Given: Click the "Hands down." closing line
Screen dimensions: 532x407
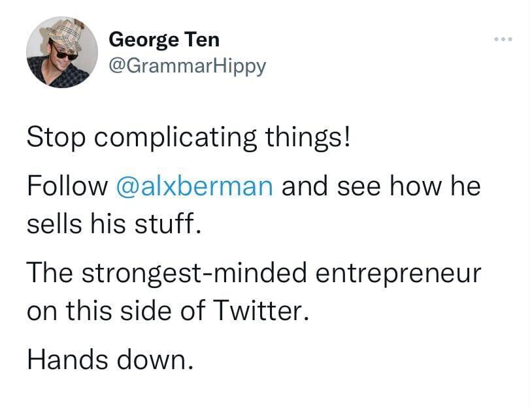Looking at the screenshot, I should point(110,359).
